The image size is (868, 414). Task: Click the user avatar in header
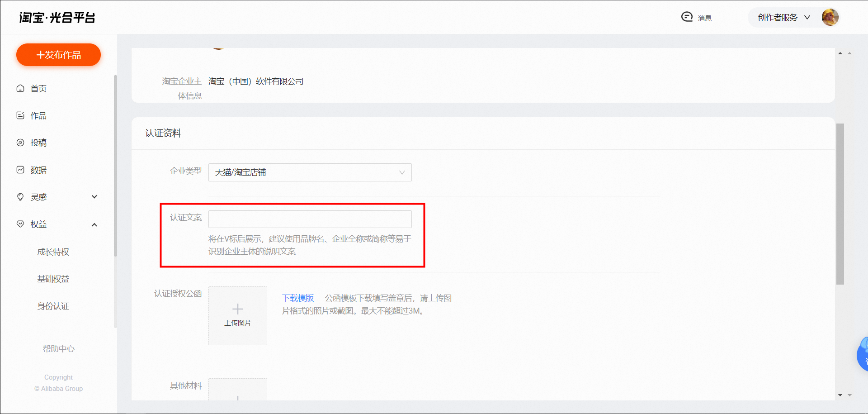(x=830, y=17)
